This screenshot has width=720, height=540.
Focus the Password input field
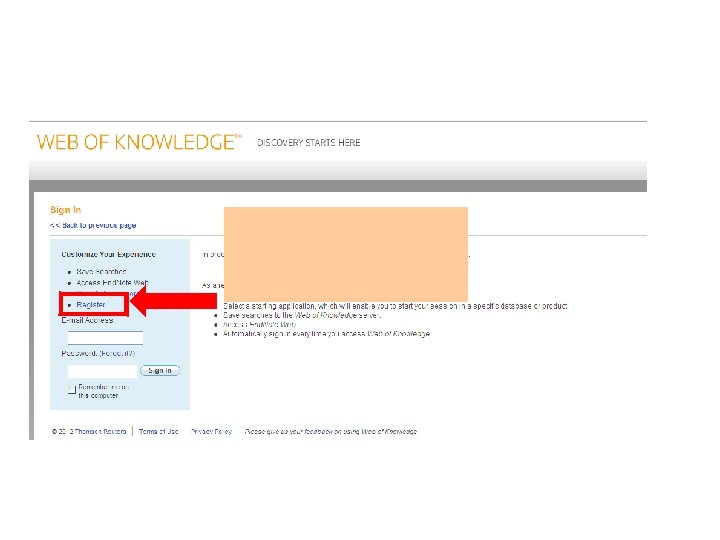[102, 371]
